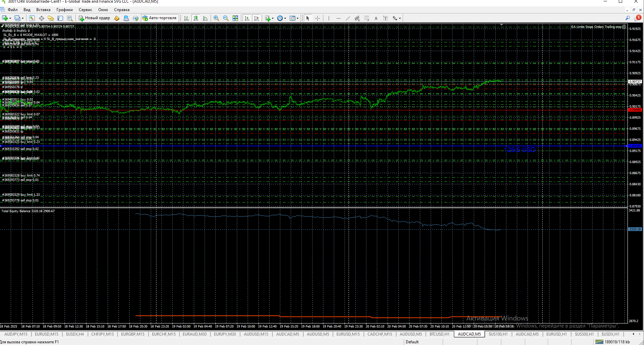This screenshot has height=345, width=644.
Task: Zoom out of the chart
Action: point(225,18)
